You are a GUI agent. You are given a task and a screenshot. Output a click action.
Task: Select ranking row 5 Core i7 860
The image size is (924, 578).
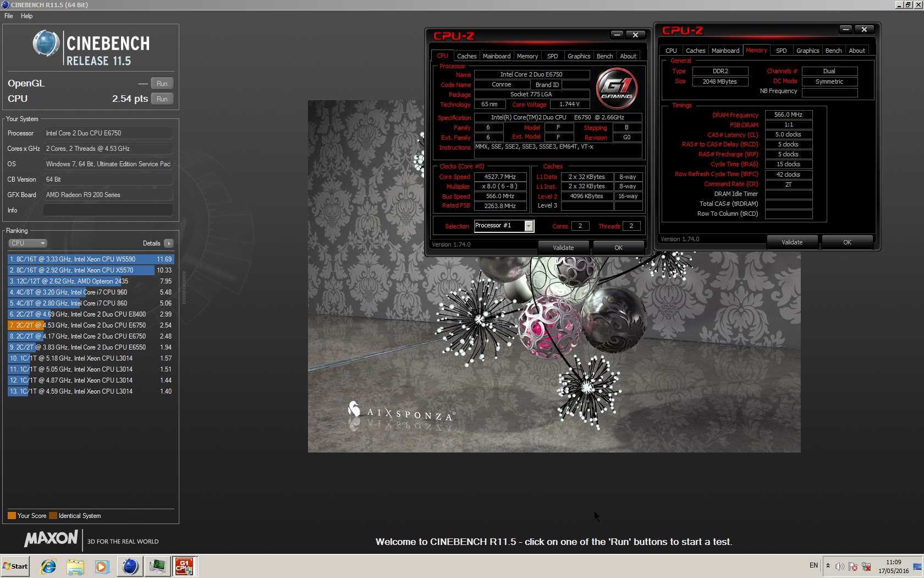point(91,303)
